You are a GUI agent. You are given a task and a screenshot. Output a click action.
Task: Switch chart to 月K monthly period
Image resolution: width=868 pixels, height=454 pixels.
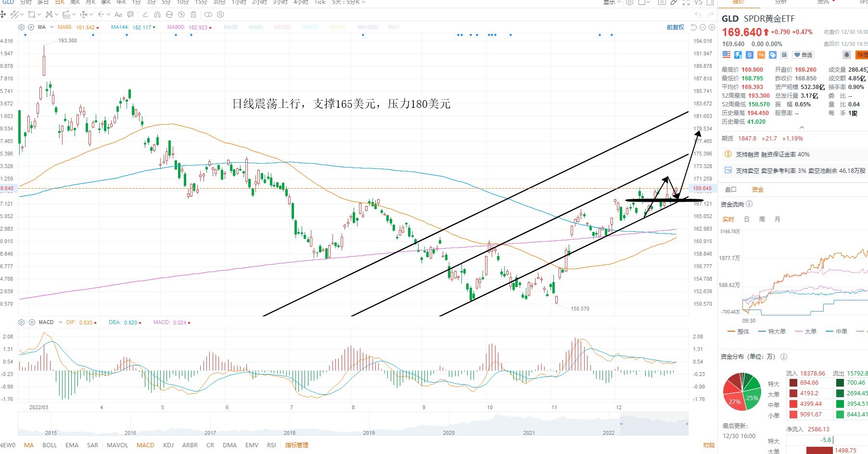[x=90, y=2]
